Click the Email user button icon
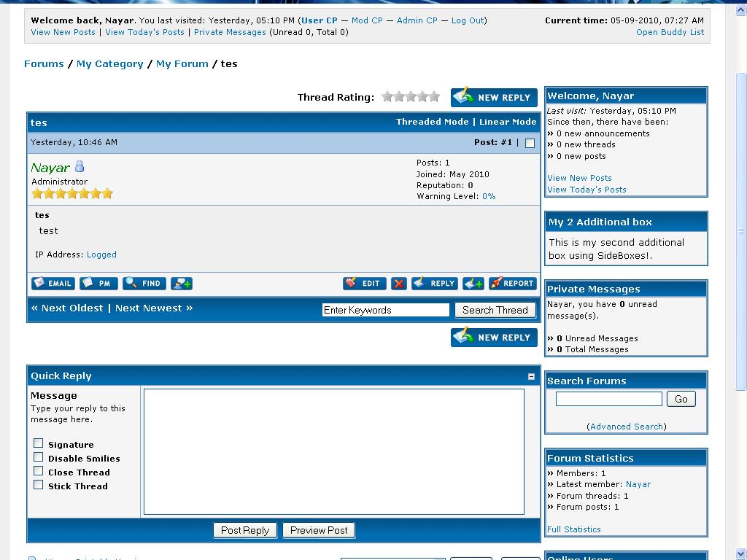747x560 pixels. click(53, 284)
